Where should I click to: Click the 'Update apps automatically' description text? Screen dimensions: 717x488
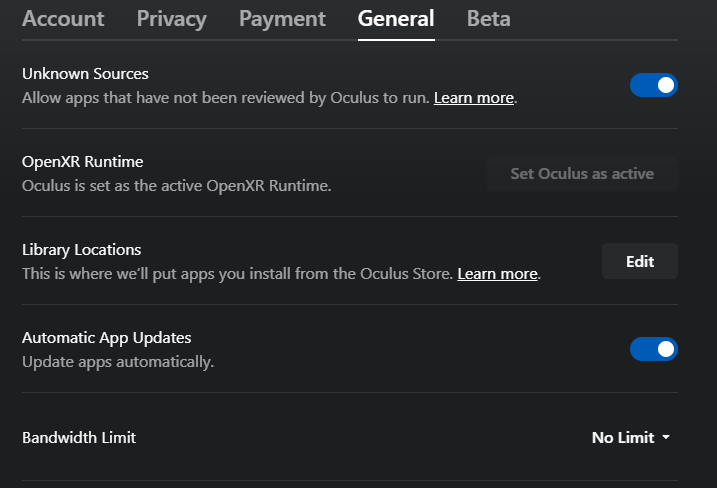coord(118,362)
